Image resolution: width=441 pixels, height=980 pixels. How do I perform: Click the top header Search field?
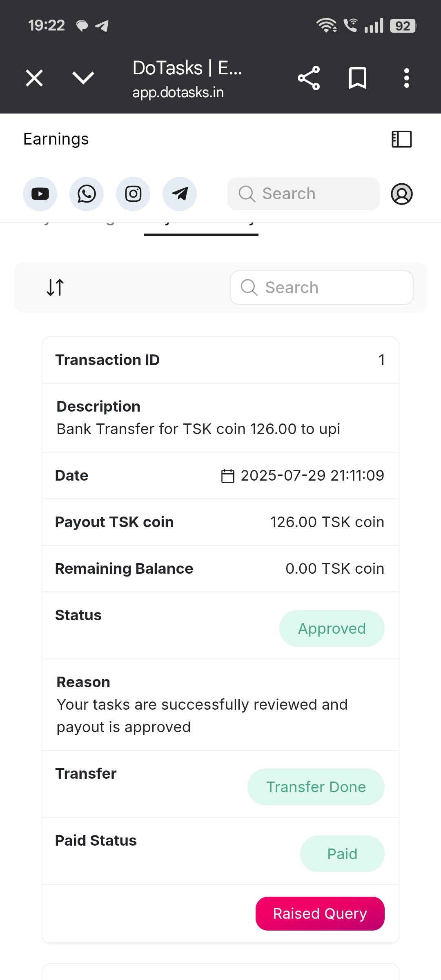click(x=303, y=194)
